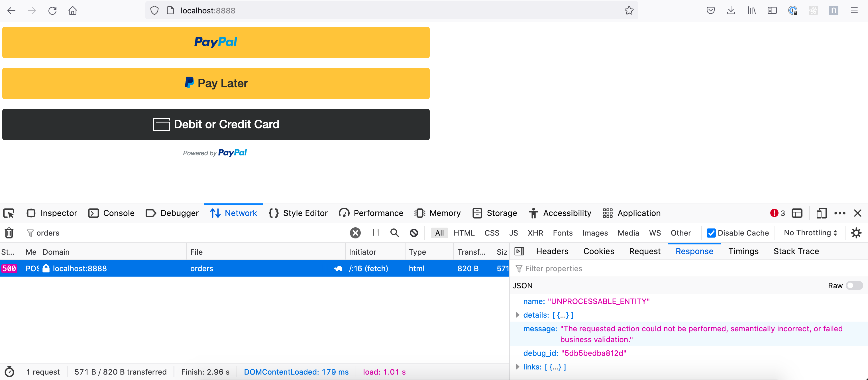Open network search magnifier
This screenshot has height=380, width=868.
click(395, 233)
